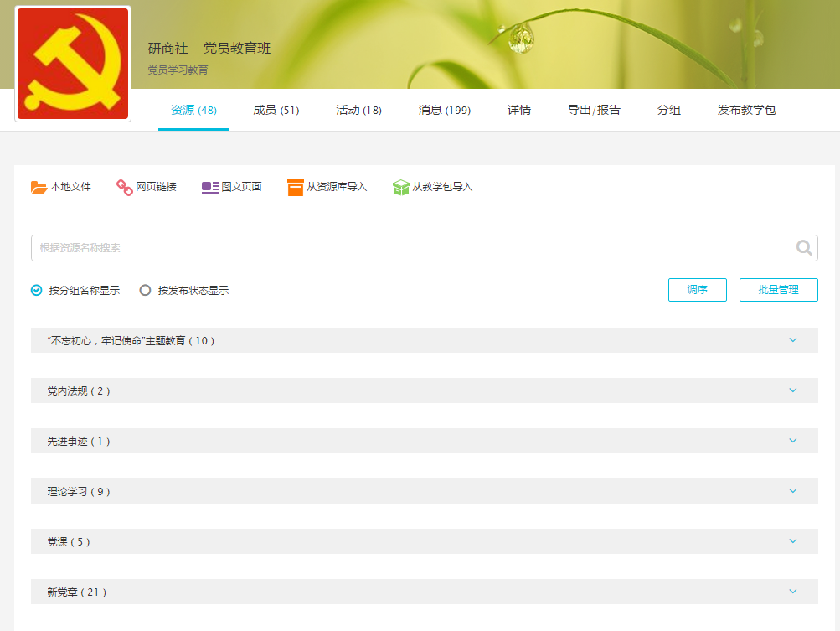Expand the 党内法规 group chevron

click(x=792, y=390)
